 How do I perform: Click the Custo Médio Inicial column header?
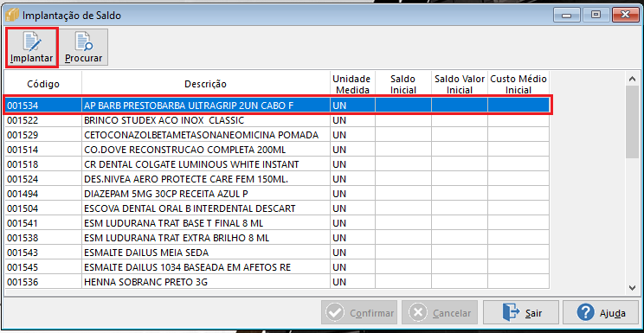[518, 84]
